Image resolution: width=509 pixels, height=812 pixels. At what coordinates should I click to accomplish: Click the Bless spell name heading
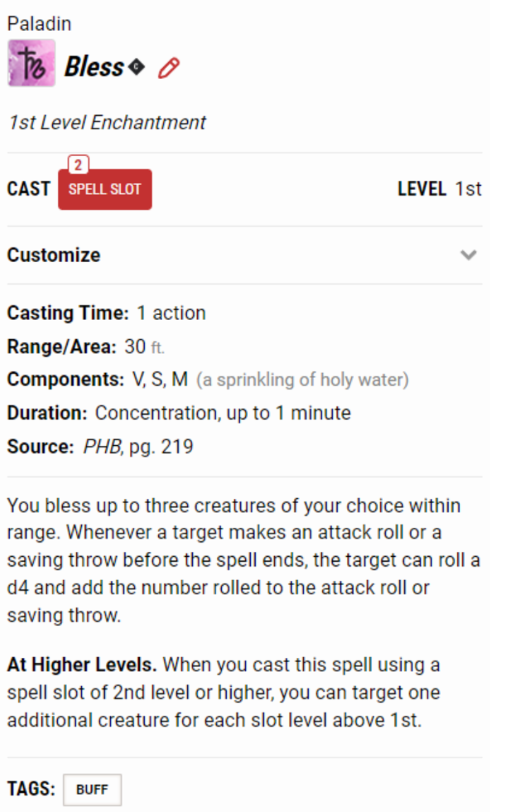pyautogui.click(x=94, y=67)
